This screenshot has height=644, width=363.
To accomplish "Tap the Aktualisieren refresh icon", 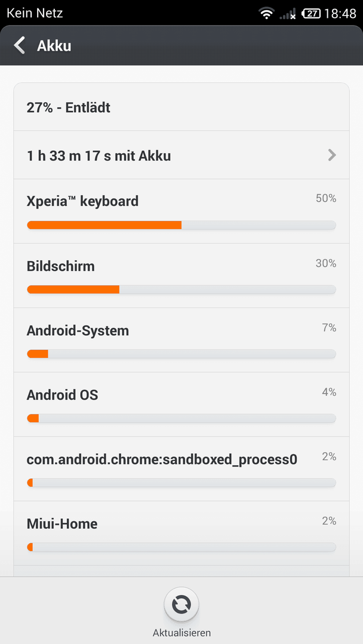I will click(181, 605).
